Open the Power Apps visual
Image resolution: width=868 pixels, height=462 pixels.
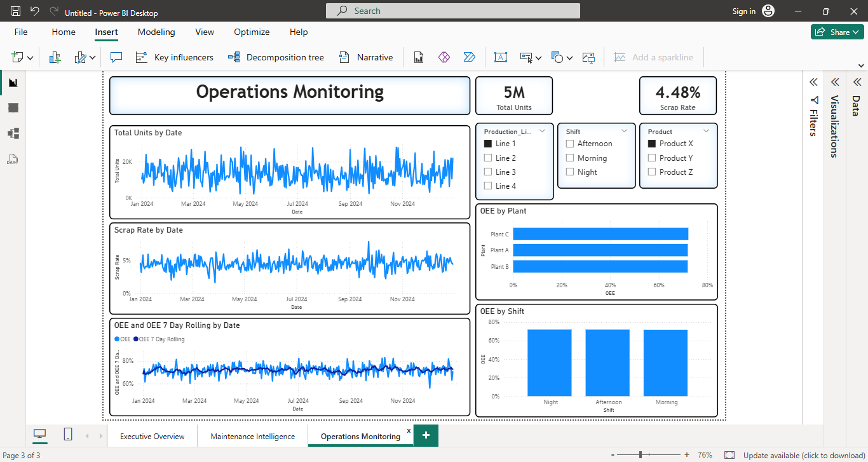(x=444, y=57)
